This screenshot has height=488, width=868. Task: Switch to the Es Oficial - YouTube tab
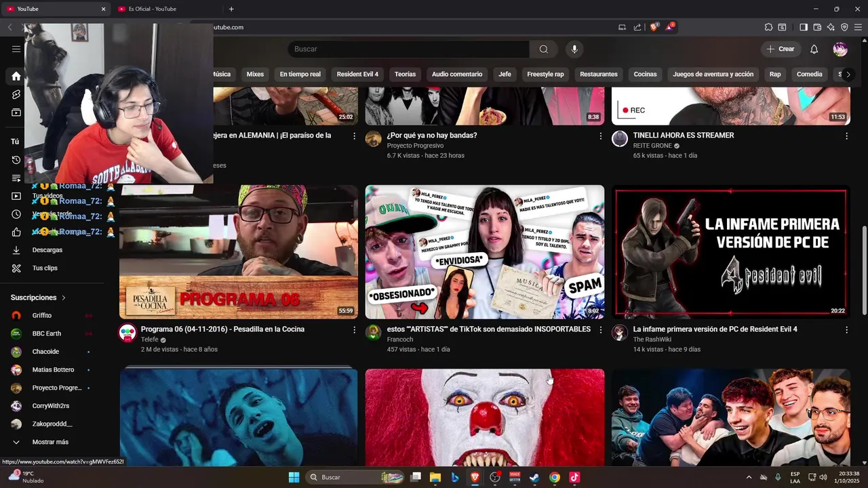[x=153, y=9]
